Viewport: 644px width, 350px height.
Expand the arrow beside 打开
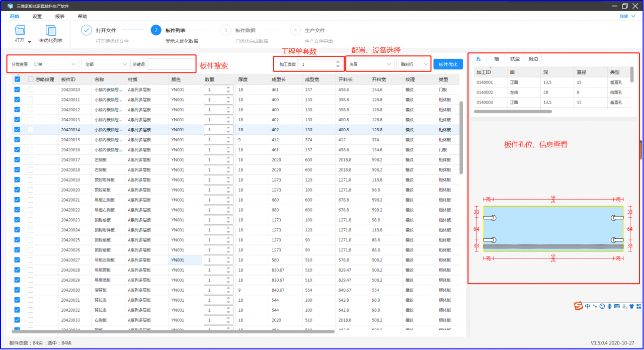tap(30, 42)
